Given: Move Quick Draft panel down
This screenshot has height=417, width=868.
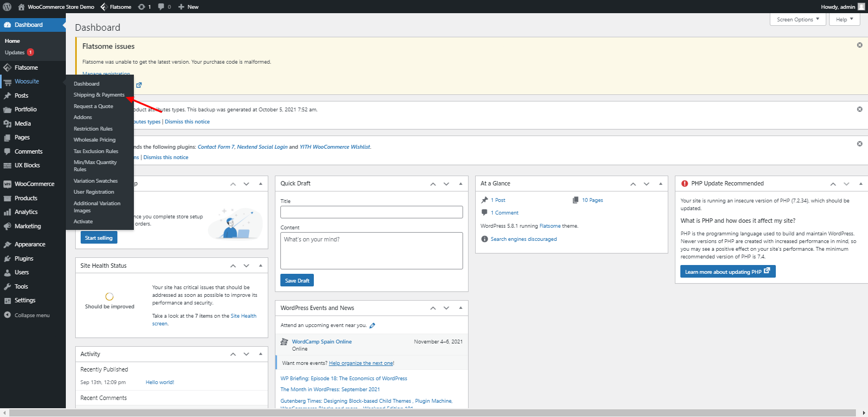Looking at the screenshot, I should pyautogui.click(x=446, y=183).
